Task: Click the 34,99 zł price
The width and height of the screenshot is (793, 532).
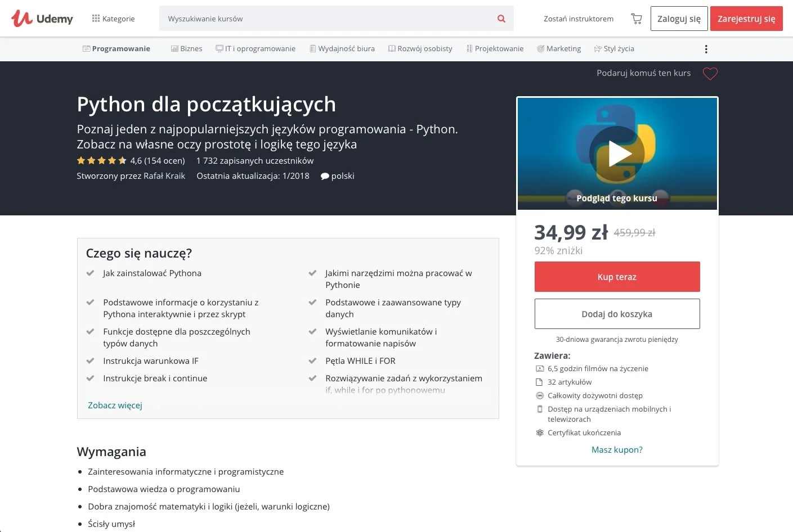Action: 571,232
